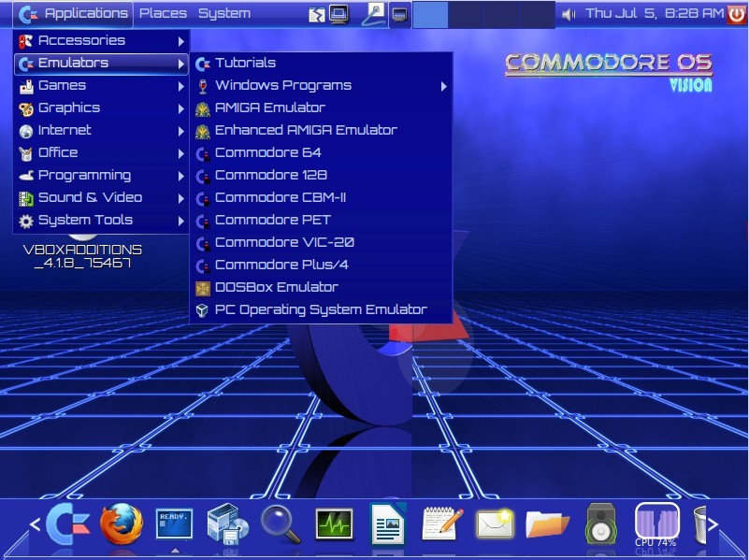Open the software installer dock icon
749x560 pixels.
tap(227, 524)
